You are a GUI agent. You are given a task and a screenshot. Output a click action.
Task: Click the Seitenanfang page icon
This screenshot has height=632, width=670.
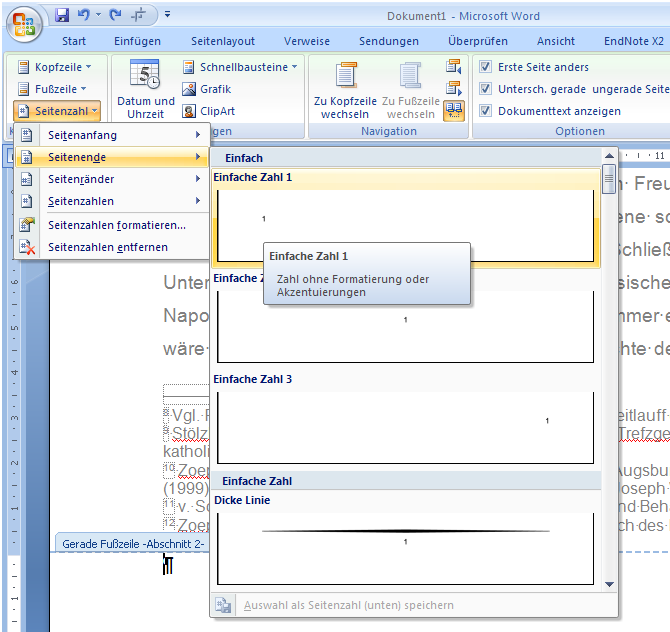(26, 135)
